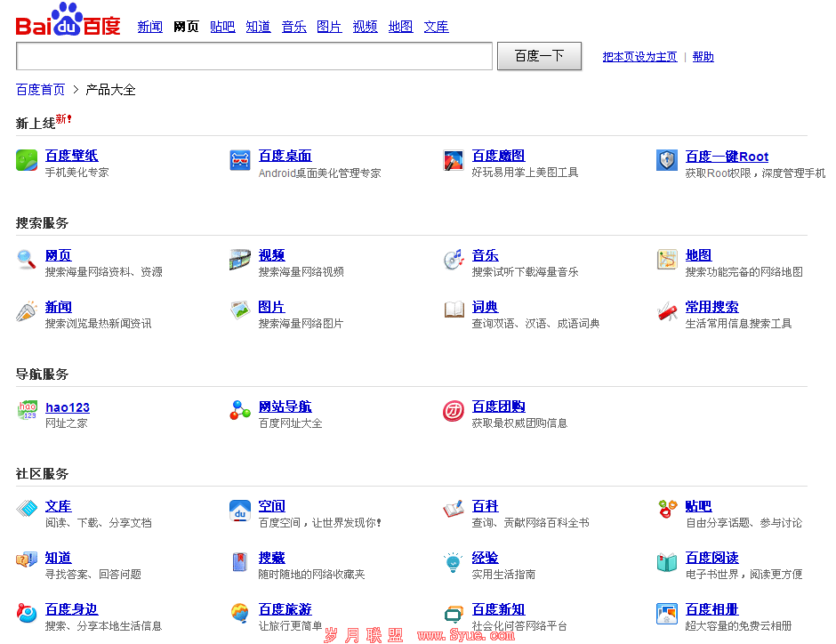836x644 pixels.
Task: Click the '导航服务' section heading
Action: [x=42, y=374]
